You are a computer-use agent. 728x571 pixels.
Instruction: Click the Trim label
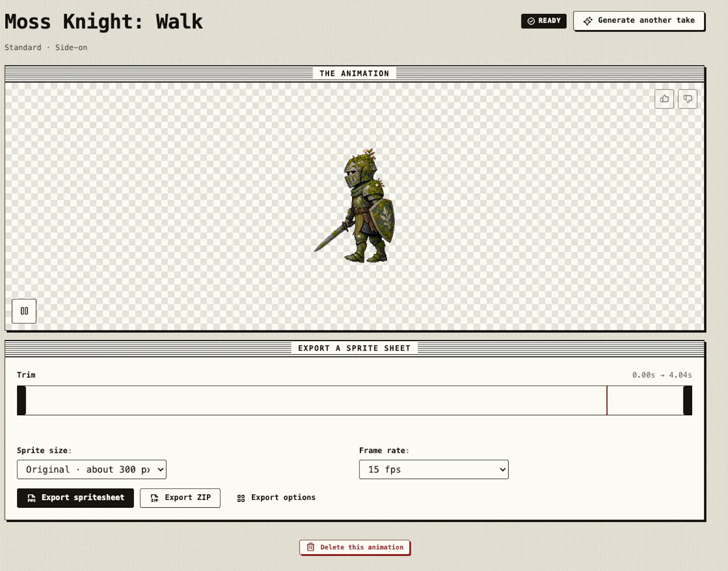point(26,375)
